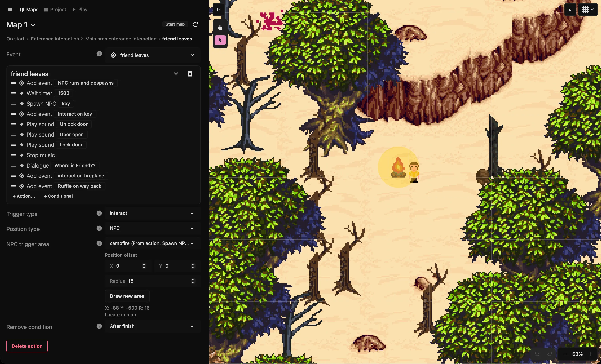The height and width of the screenshot is (364, 601).
Task: Expand the Map 1 selector chevron
Action: pyautogui.click(x=33, y=25)
